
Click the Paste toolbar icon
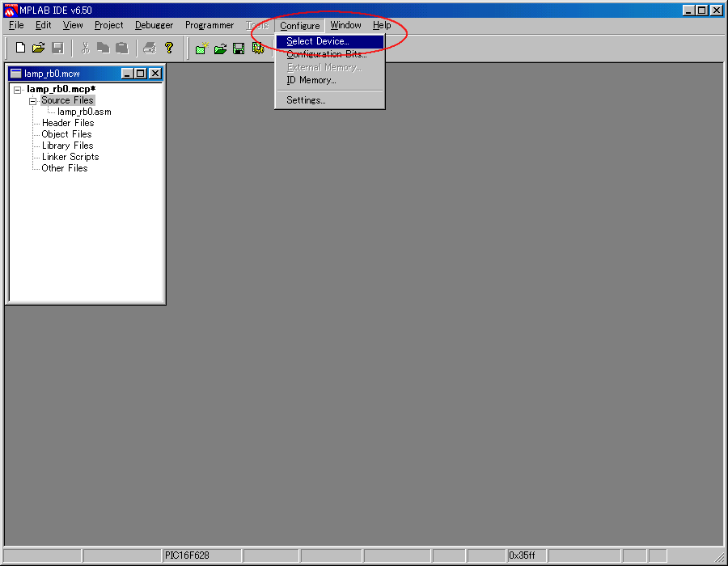click(x=121, y=48)
